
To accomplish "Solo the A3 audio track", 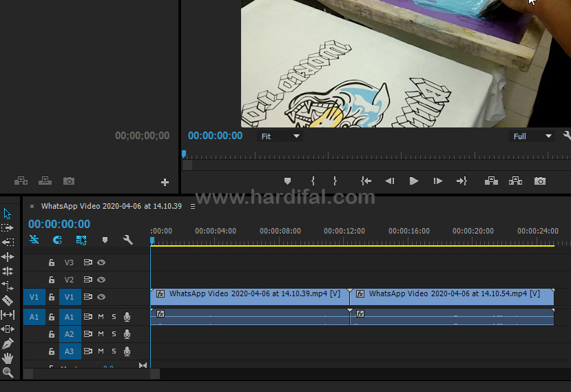I will (114, 351).
